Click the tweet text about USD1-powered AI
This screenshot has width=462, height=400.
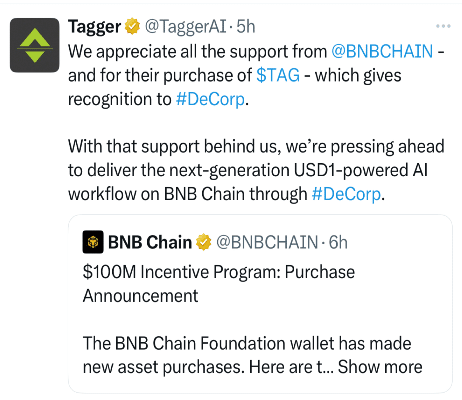coord(256,170)
